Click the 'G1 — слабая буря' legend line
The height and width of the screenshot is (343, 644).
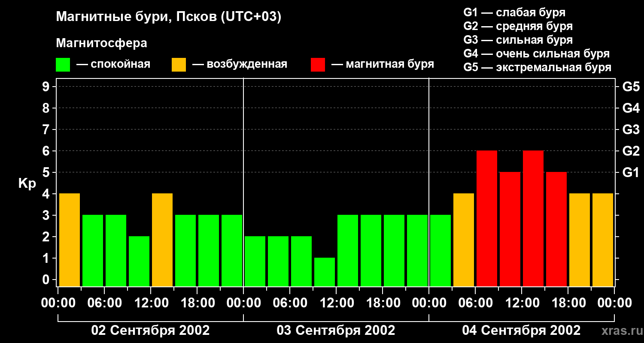(514, 12)
